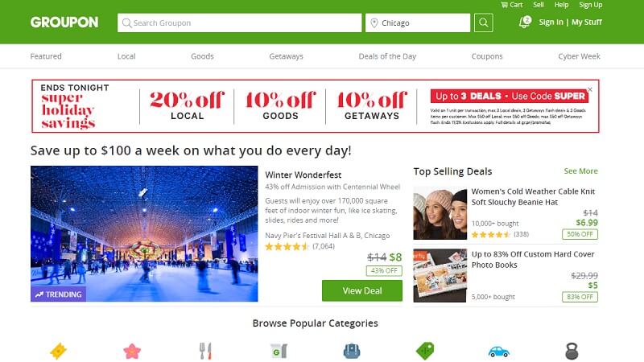The width and height of the screenshot is (644, 362).
Task: Click the Chicago location field
Action: pos(418,23)
